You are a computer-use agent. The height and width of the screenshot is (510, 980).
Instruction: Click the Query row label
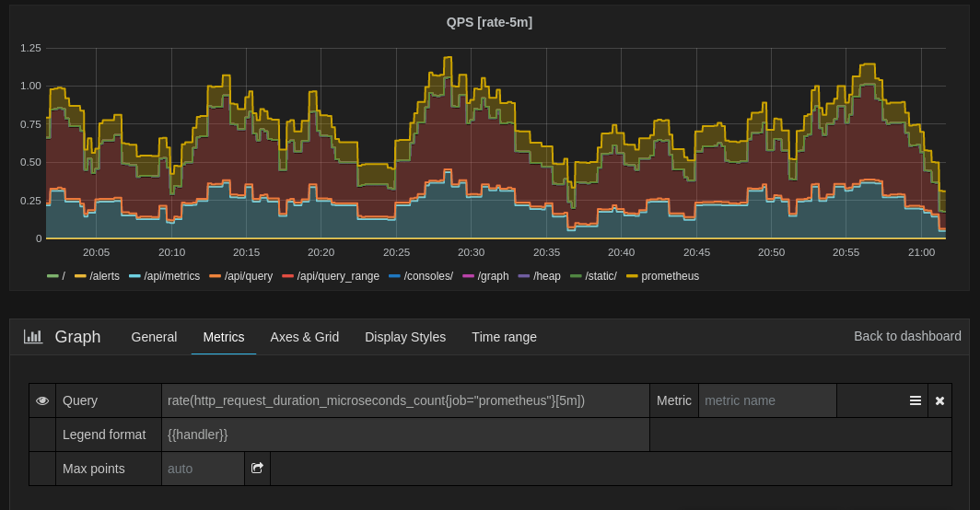[x=80, y=400]
